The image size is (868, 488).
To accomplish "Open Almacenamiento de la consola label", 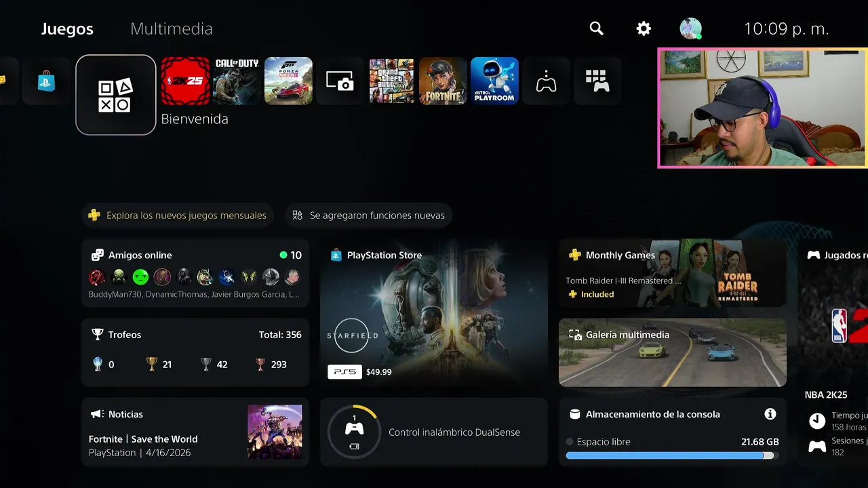I will pyautogui.click(x=653, y=414).
